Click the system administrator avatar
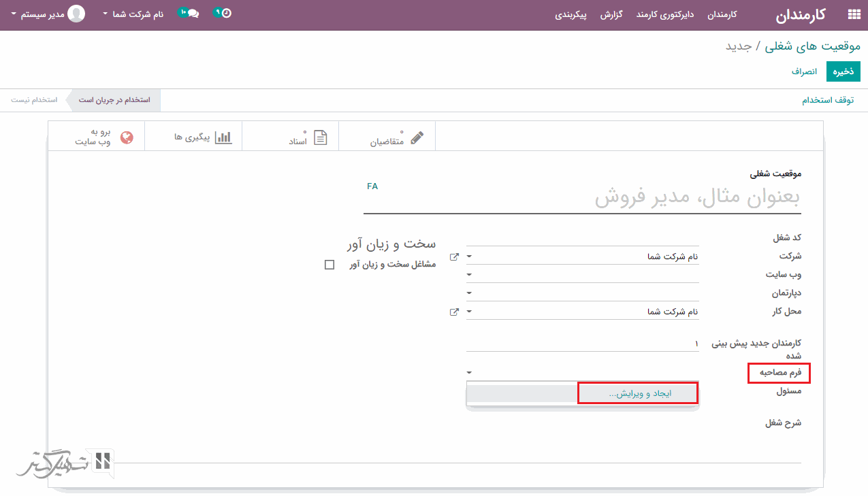This screenshot has height=496, width=868. [76, 14]
